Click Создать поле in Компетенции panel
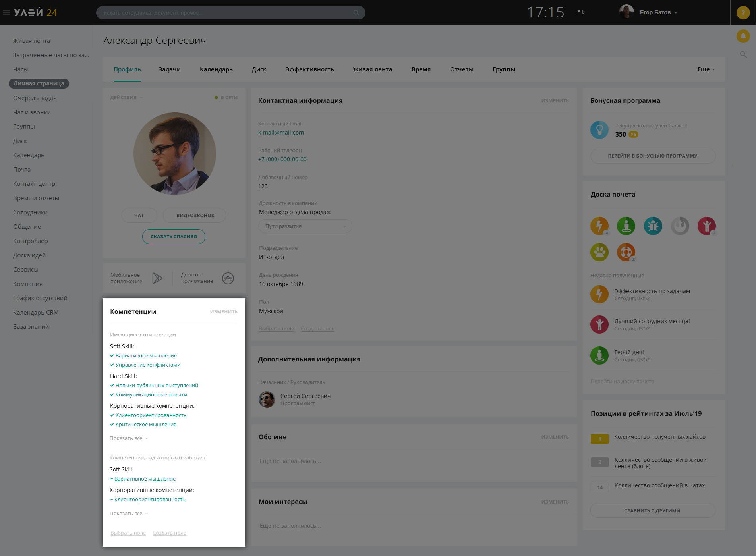756x556 pixels. (169, 533)
